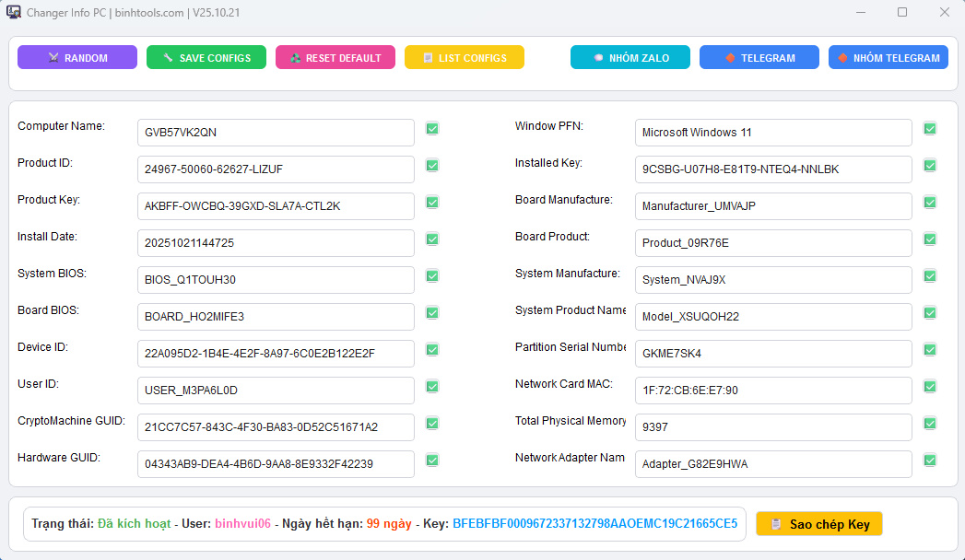
Task: Open LIST CONFIGS
Action: (x=465, y=58)
